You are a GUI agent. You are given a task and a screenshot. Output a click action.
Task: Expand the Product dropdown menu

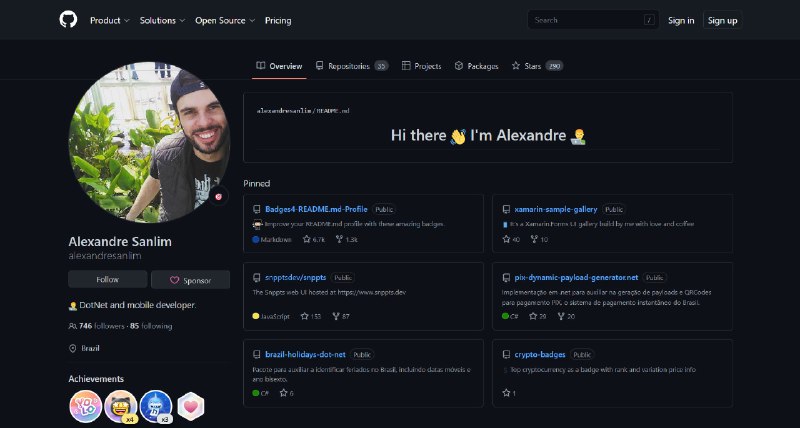pyautogui.click(x=110, y=20)
